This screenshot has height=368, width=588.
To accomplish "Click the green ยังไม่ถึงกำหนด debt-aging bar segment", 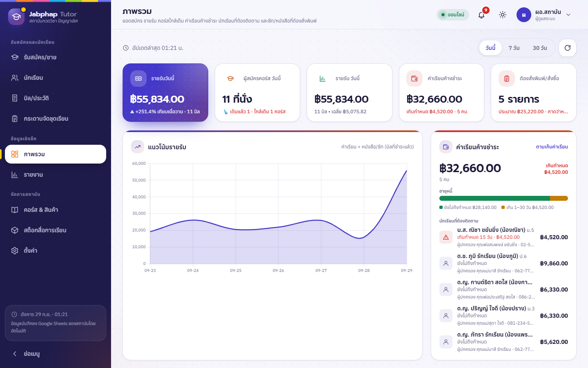I will (495, 198).
